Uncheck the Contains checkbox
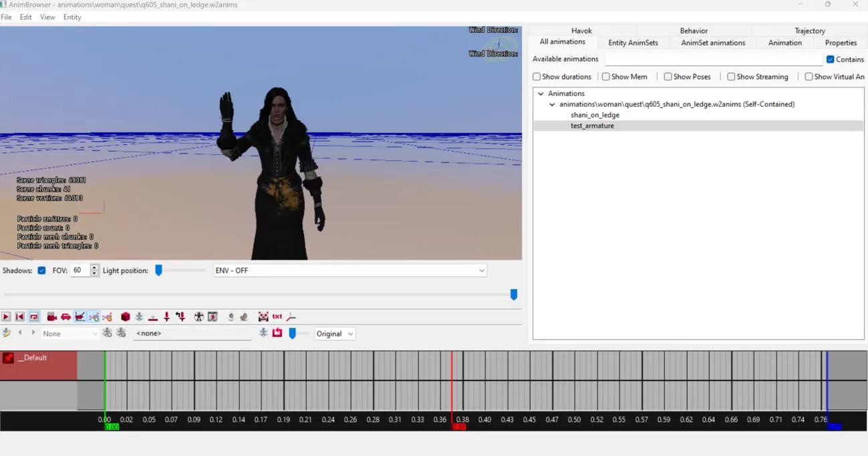Viewport: 868px width, 456px height. click(831, 59)
